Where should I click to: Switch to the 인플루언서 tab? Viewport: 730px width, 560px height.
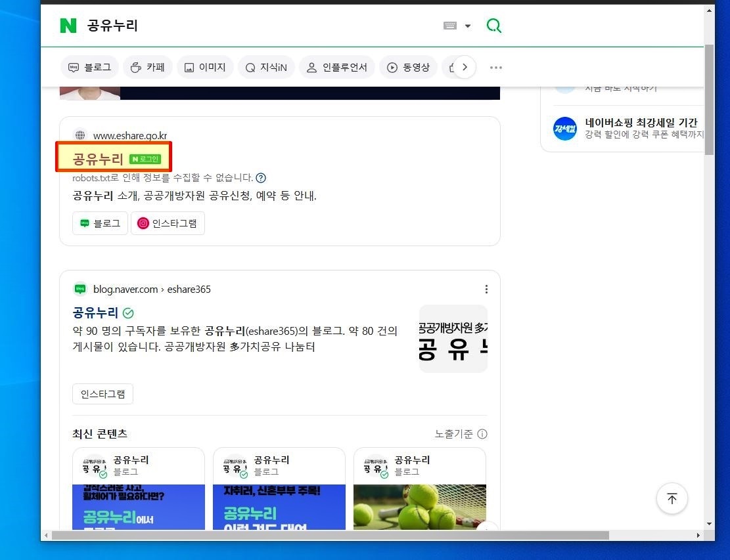pos(337,68)
